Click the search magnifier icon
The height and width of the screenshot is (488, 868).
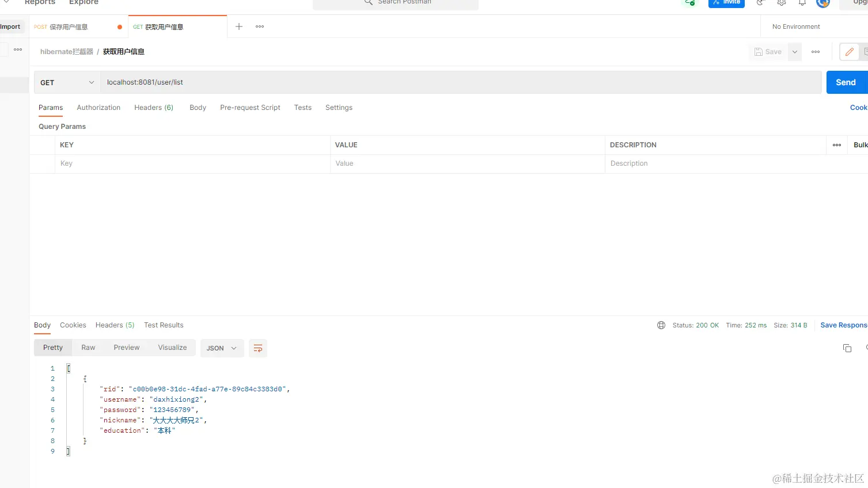coord(369,2)
